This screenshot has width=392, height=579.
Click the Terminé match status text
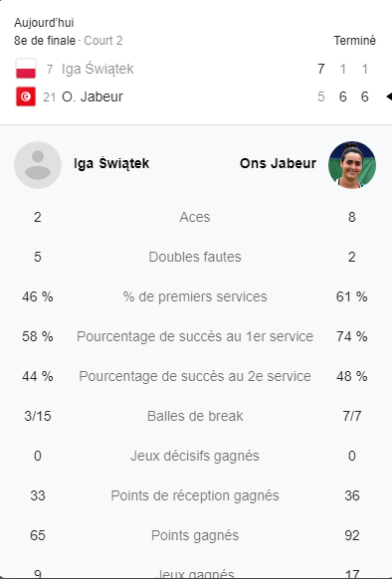(x=354, y=41)
